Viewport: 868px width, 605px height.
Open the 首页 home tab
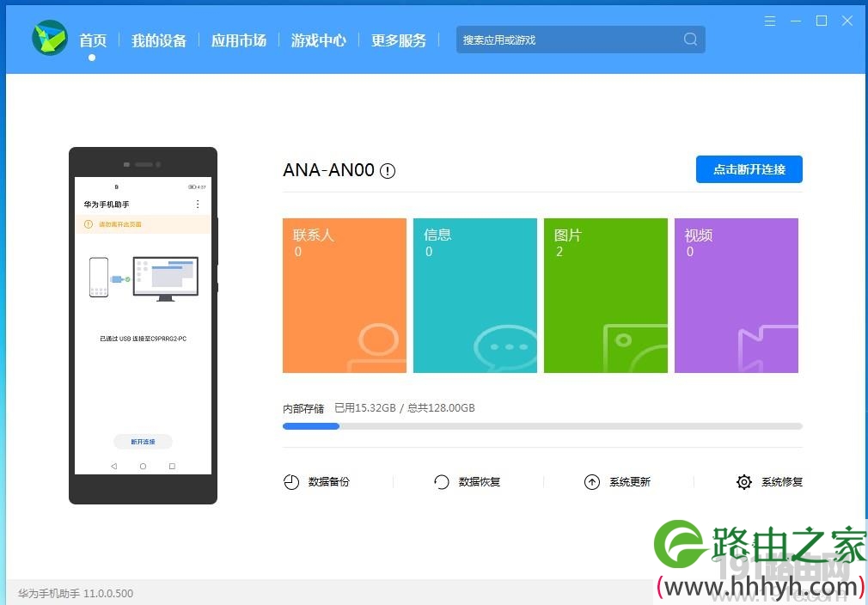[x=93, y=40]
